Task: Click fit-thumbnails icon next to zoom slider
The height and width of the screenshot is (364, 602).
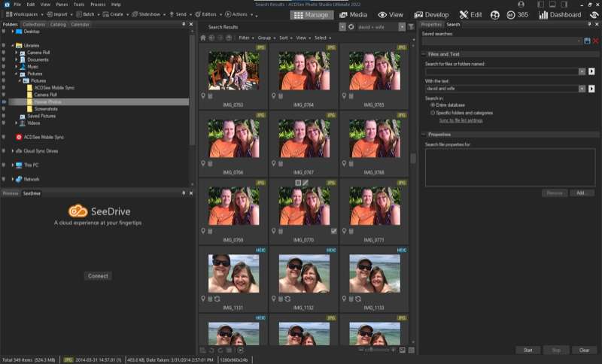Action: tap(403, 350)
